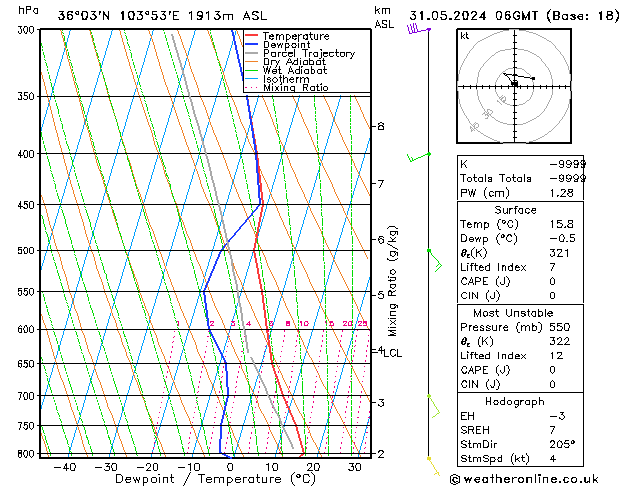Click the PW (cm) value 1.28
Image resolution: width=629 pixels, height=486 pixels.
coord(561,193)
